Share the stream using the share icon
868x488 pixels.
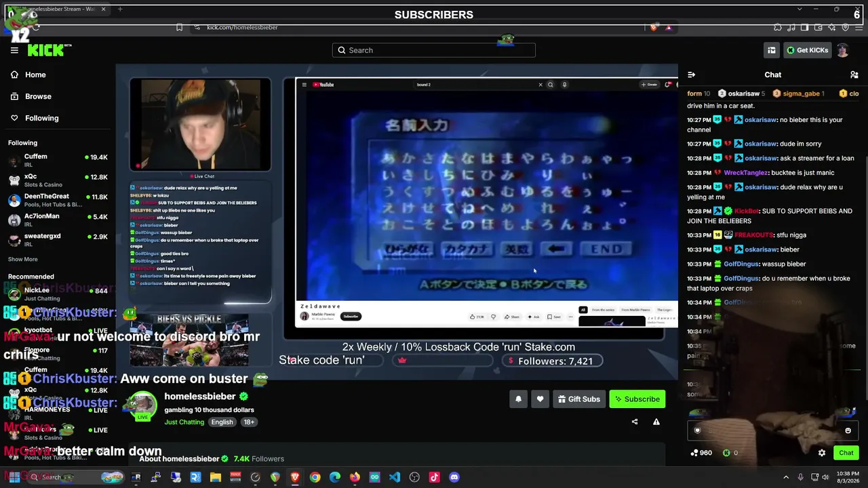(x=635, y=422)
